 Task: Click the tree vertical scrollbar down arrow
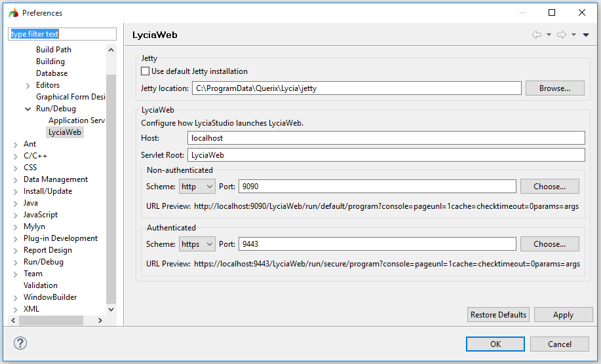pyautogui.click(x=111, y=309)
